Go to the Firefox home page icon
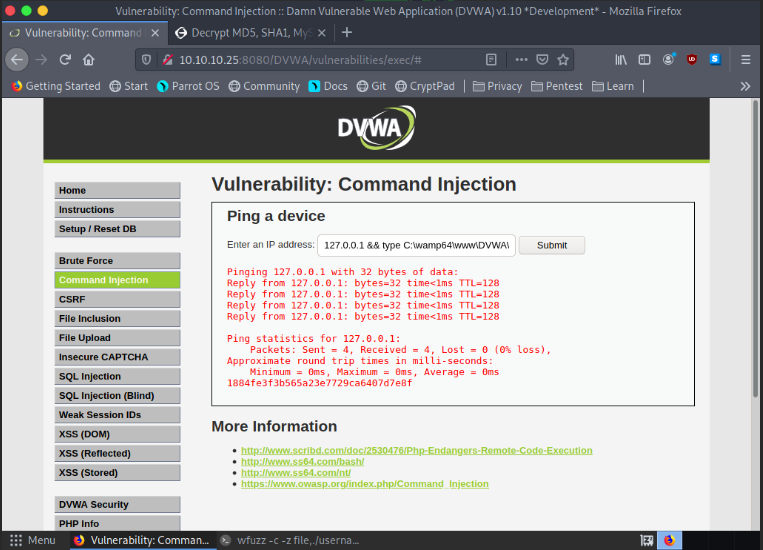Viewport: 763px width, 550px height. (x=89, y=59)
